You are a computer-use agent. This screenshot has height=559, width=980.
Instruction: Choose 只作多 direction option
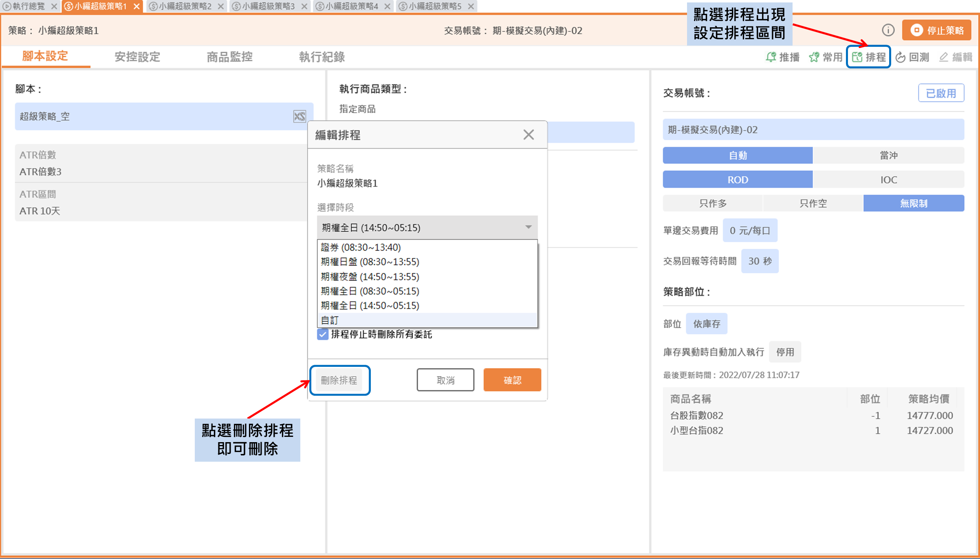[x=713, y=203]
